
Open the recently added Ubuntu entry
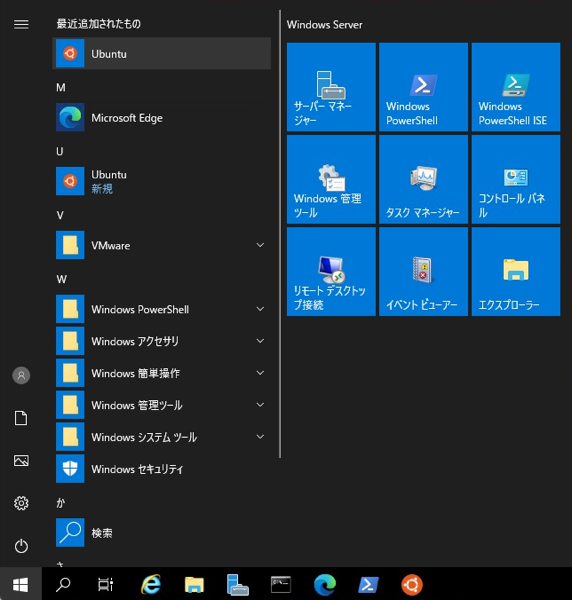pos(161,53)
